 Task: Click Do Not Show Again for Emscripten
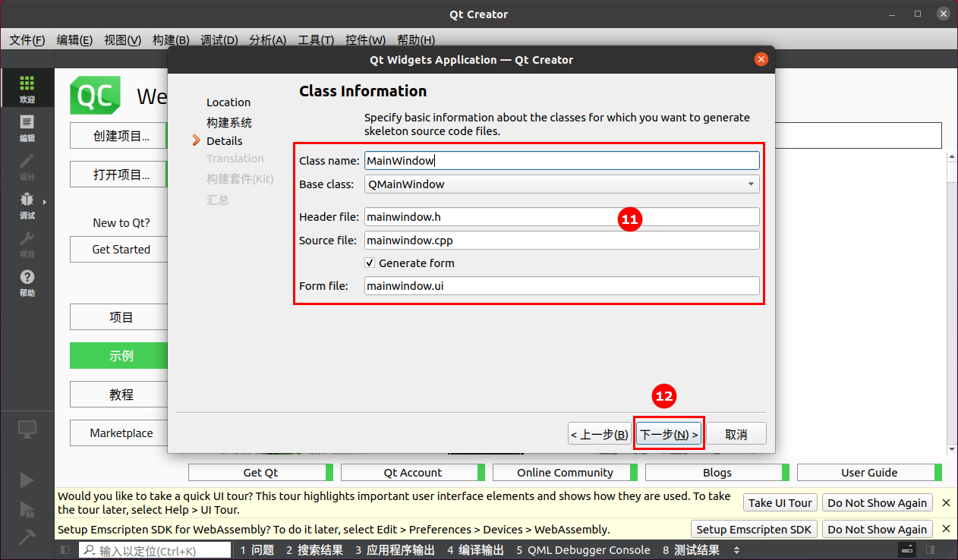[x=877, y=529]
